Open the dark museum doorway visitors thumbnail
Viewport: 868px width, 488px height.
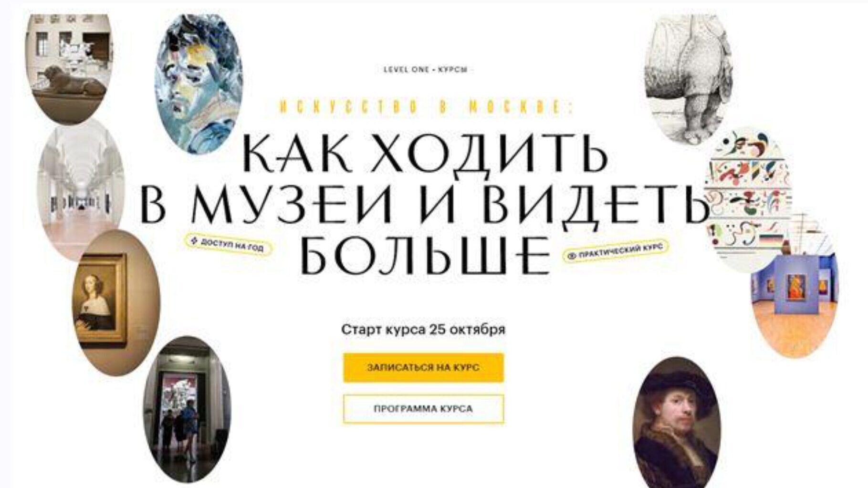point(187,409)
